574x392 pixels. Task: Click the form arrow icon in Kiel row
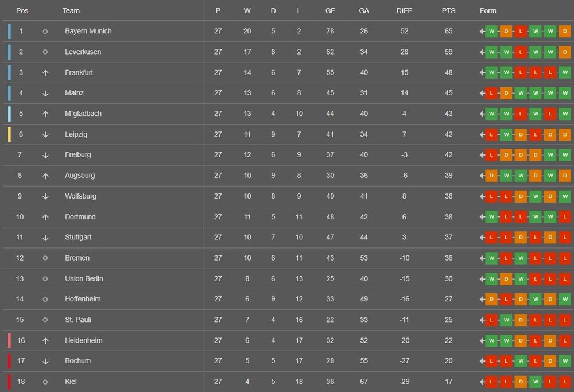click(x=482, y=382)
